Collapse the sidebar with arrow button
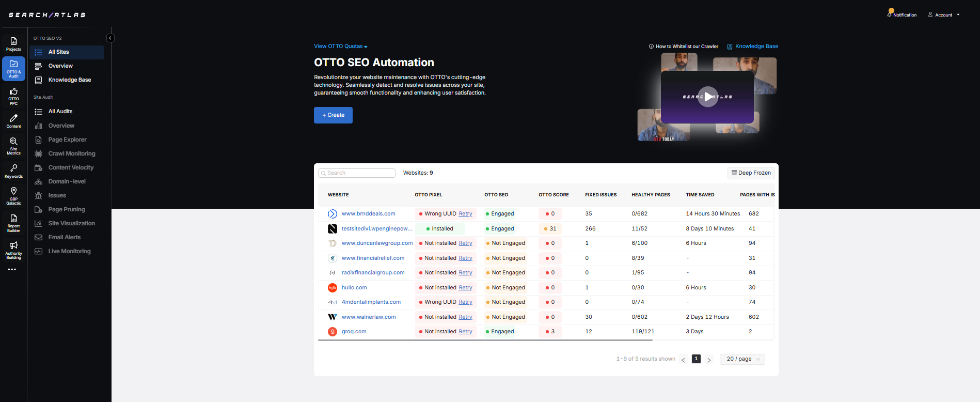The image size is (980, 402). 110,38
